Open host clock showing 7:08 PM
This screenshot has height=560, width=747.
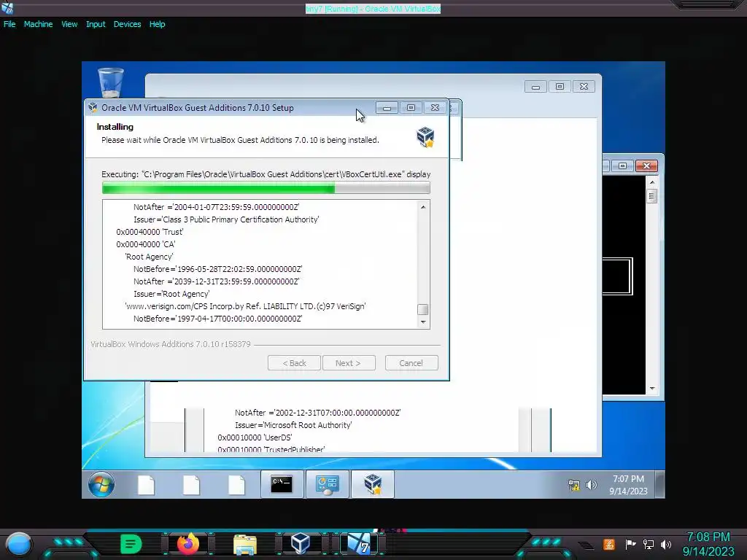click(x=708, y=544)
